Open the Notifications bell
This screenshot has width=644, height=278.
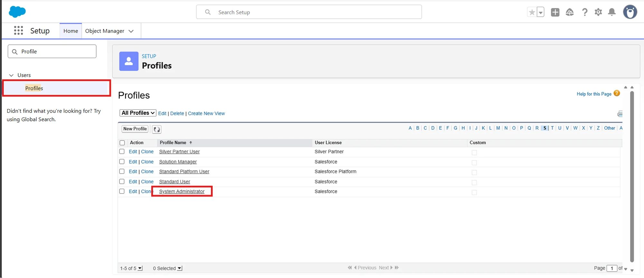612,12
